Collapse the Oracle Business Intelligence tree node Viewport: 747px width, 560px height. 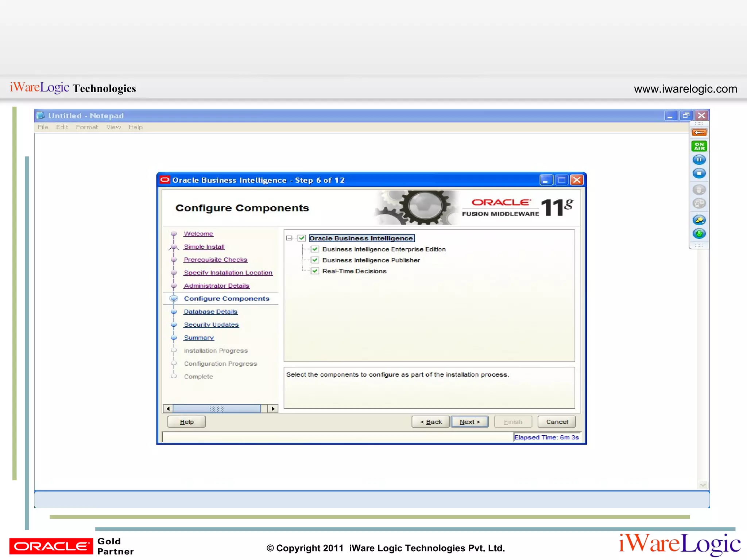pos(289,238)
